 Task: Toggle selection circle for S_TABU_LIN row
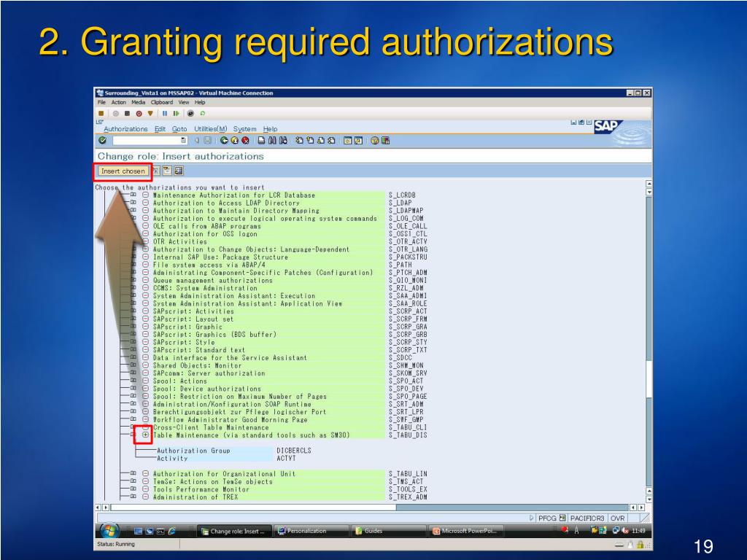click(x=145, y=474)
